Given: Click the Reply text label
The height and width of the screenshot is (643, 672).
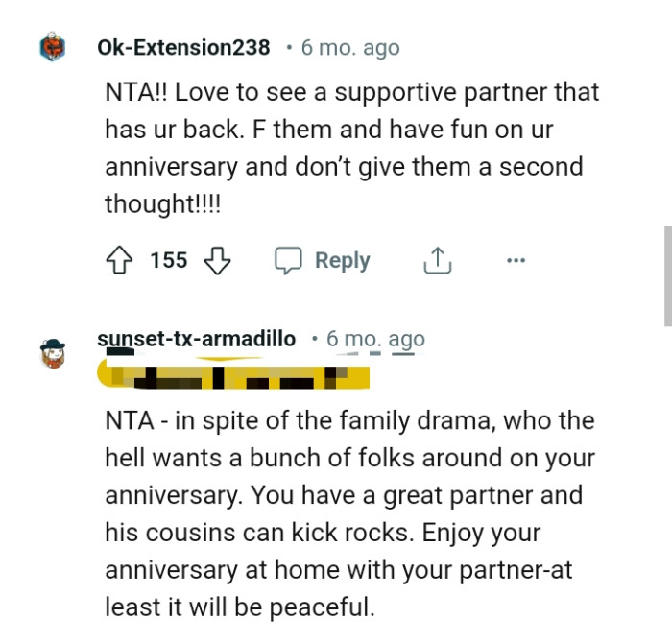Looking at the screenshot, I should click(342, 260).
